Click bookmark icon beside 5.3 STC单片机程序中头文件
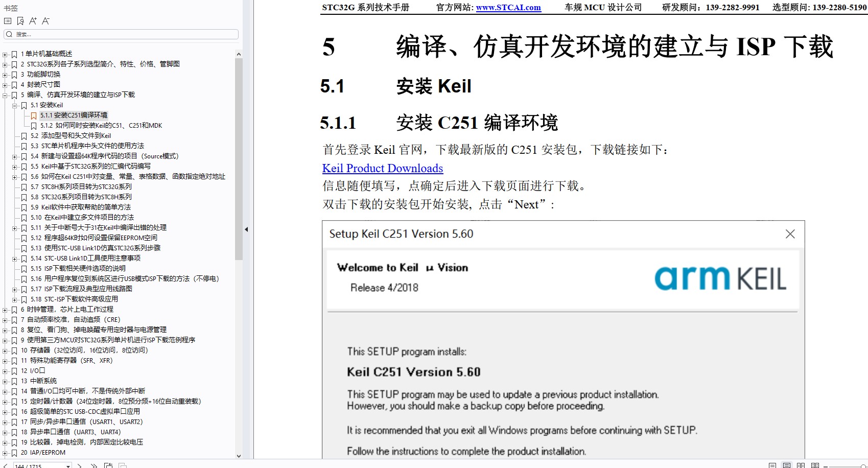Viewport: 868px width, 468px height. 24,146
